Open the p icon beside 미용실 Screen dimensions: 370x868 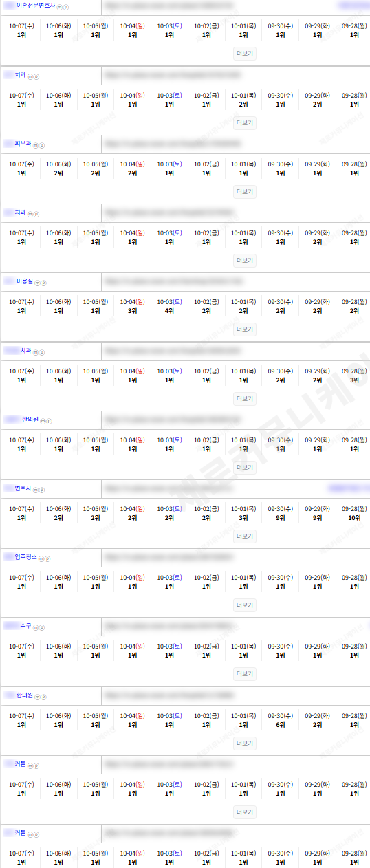click(x=44, y=283)
